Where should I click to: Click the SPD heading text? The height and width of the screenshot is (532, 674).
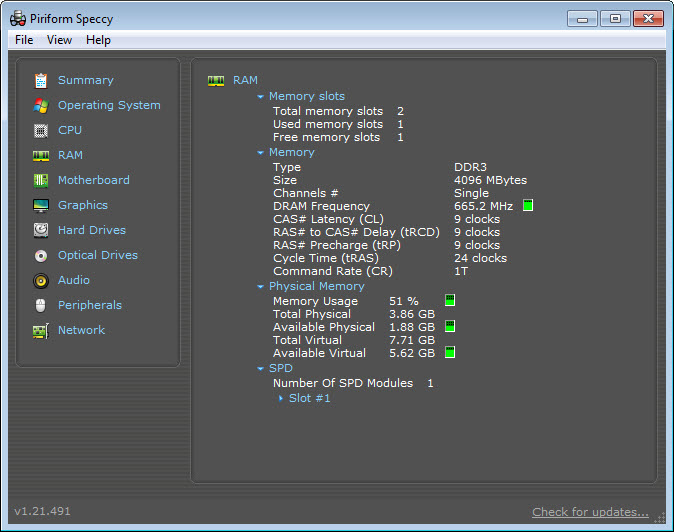(x=281, y=368)
